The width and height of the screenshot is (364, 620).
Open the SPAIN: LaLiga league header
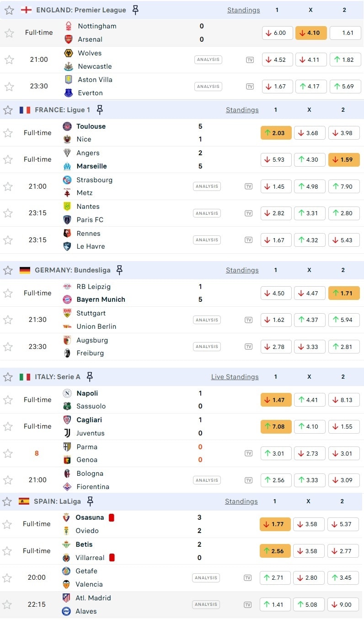point(57,501)
